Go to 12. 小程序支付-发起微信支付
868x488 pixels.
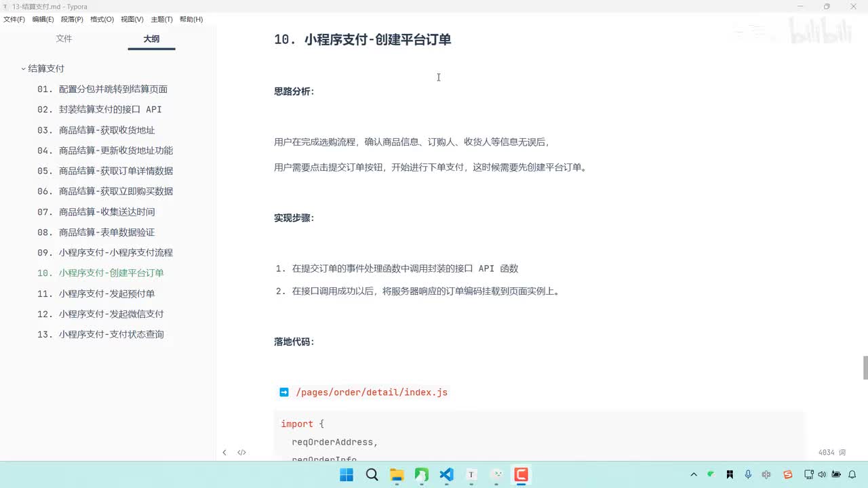(x=100, y=314)
